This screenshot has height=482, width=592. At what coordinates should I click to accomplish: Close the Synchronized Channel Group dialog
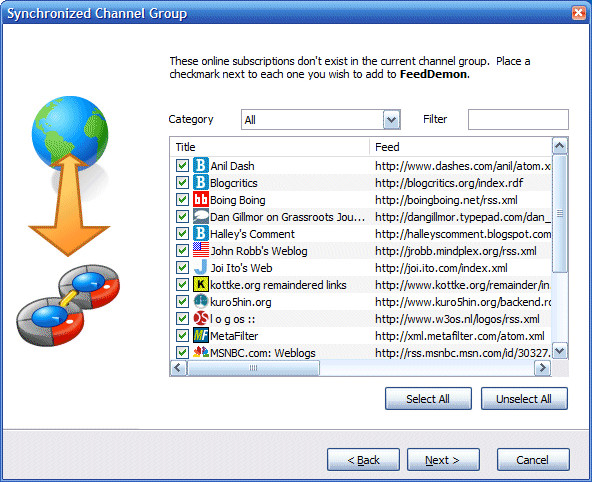[x=578, y=13]
